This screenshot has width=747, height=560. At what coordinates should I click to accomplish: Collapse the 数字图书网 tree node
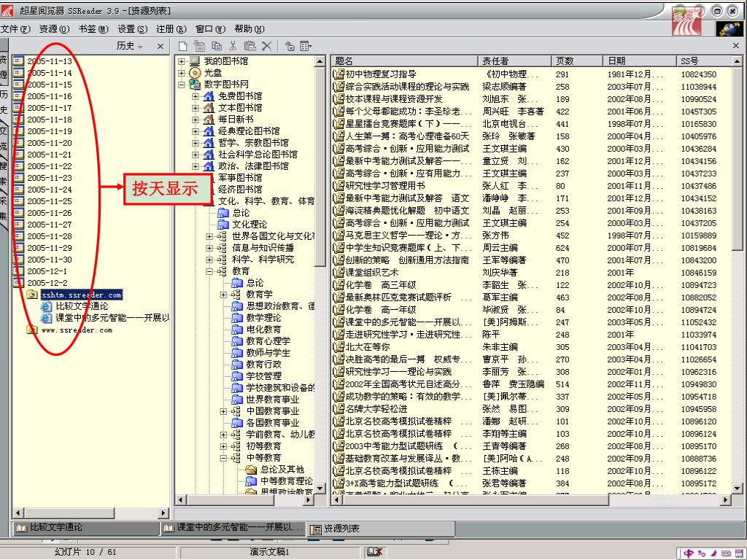[x=181, y=85]
